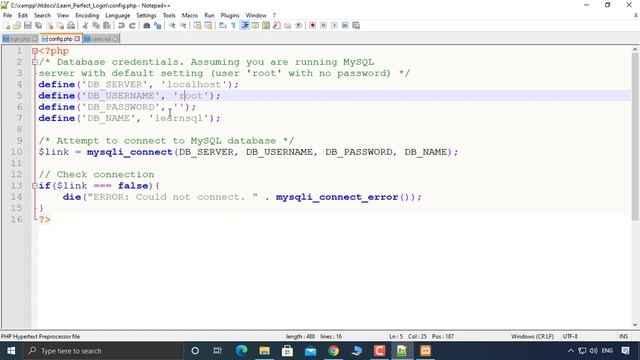Click the Save All toolbar icon
This screenshot has height=360, width=640.
39,25
